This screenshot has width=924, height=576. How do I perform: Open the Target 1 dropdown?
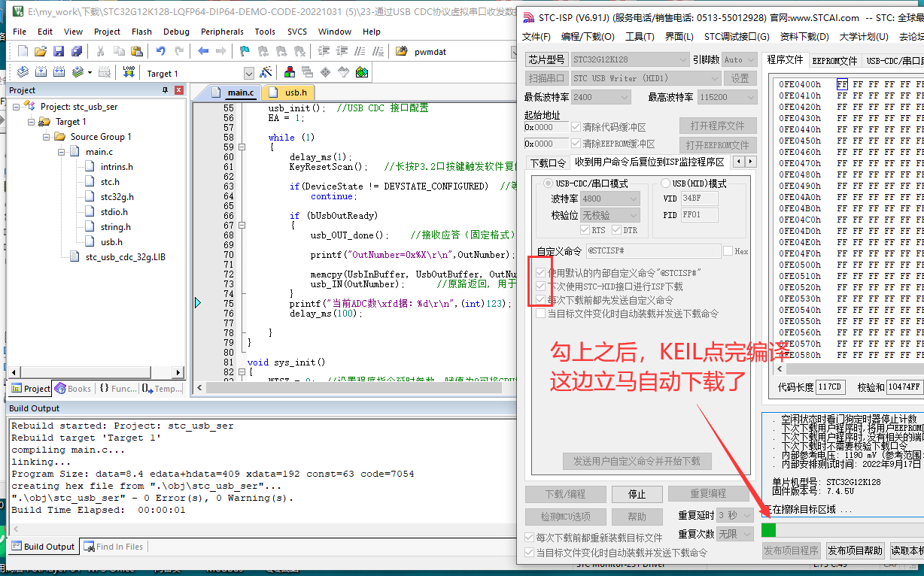pos(249,74)
